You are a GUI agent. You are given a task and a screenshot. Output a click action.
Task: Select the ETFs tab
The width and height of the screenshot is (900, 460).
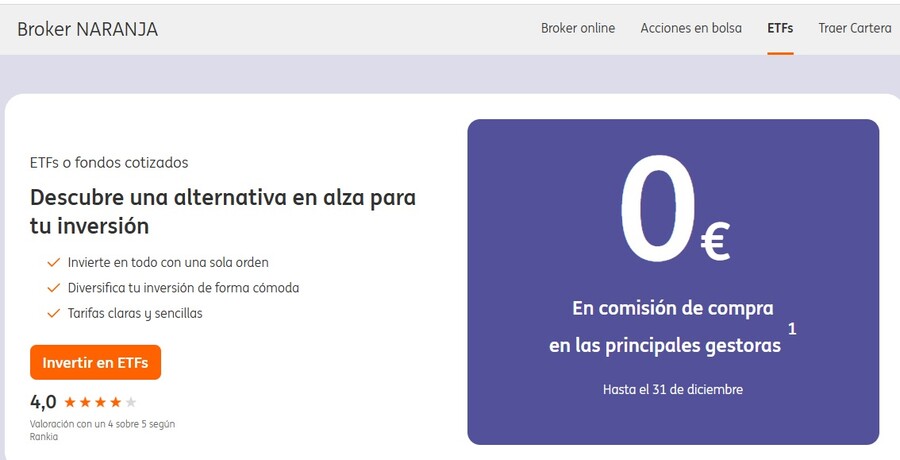pyautogui.click(x=780, y=28)
